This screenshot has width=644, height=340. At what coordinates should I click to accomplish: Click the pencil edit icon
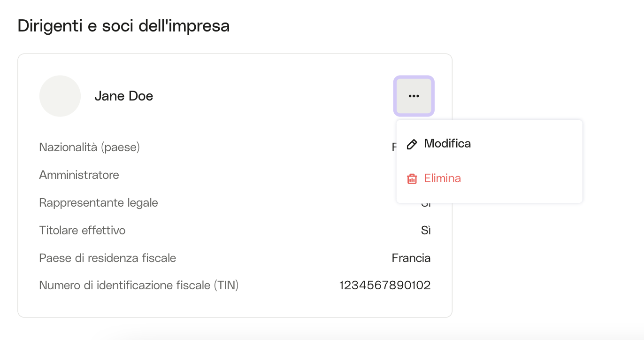pos(412,144)
